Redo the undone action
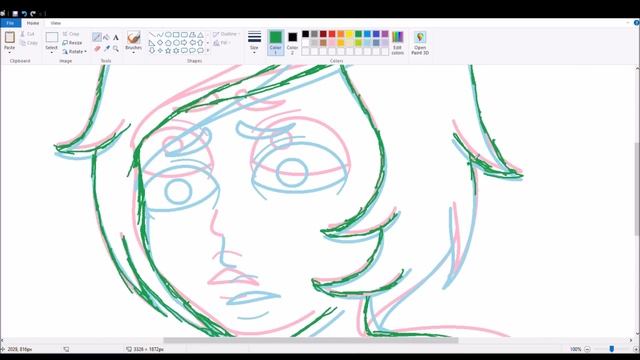The image size is (640, 360). click(x=33, y=13)
